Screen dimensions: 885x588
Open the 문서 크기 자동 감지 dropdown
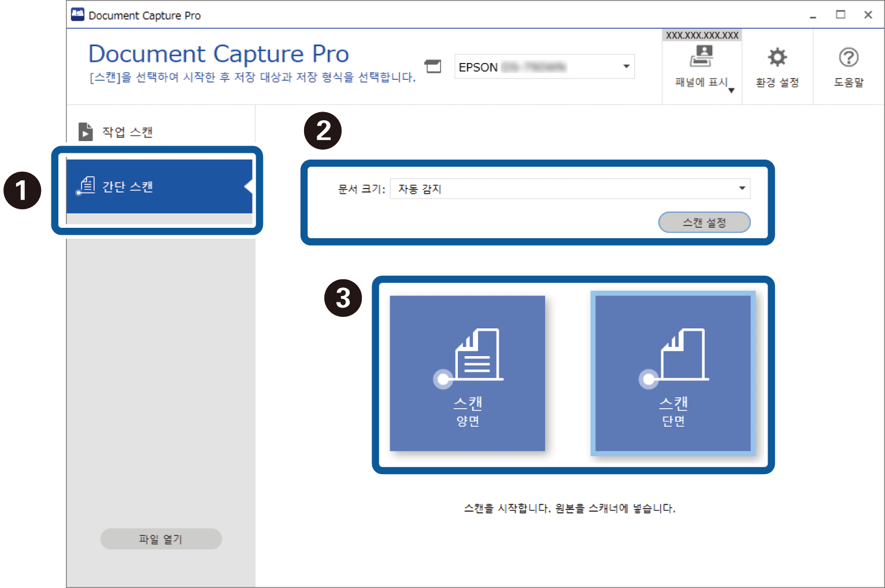(742, 188)
